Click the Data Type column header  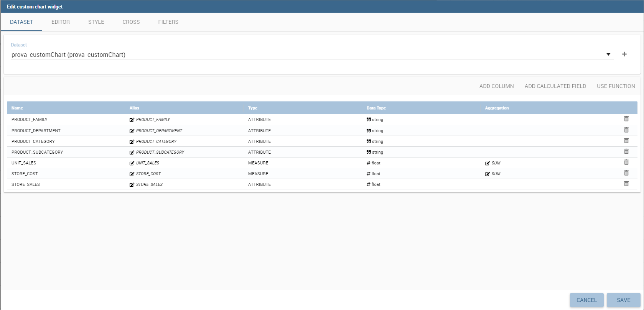(x=376, y=108)
